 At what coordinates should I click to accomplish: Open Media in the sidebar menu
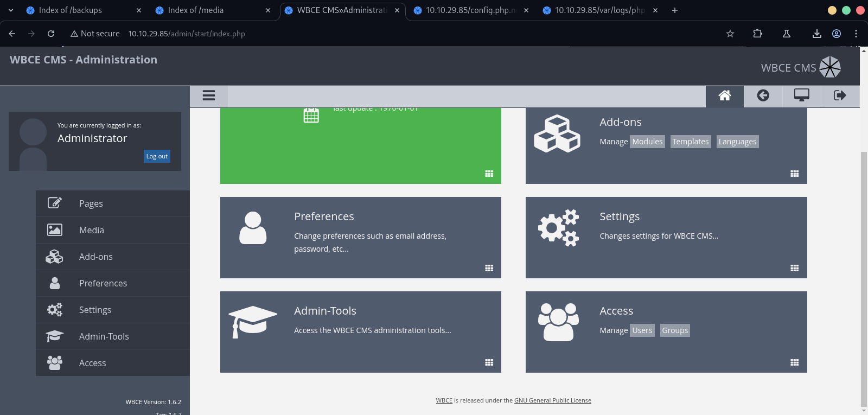coord(91,230)
